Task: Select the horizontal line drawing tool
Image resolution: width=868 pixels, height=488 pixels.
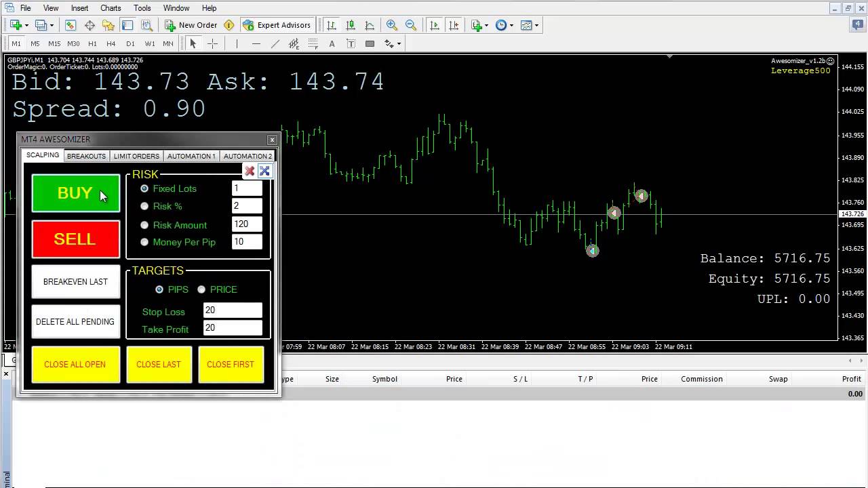Action: tap(256, 43)
